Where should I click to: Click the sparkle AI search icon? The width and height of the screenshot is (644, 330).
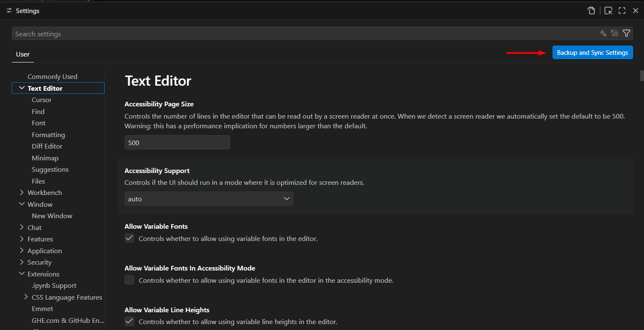(x=603, y=33)
